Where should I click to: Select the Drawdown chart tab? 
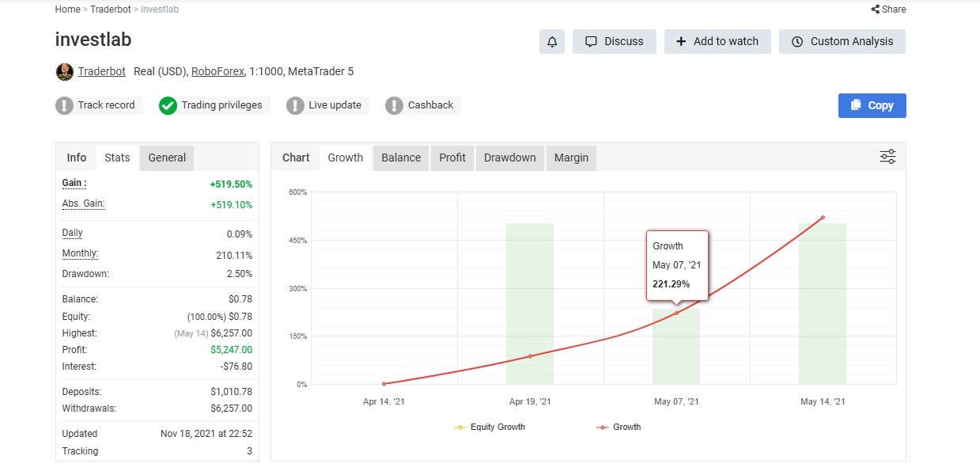510,158
